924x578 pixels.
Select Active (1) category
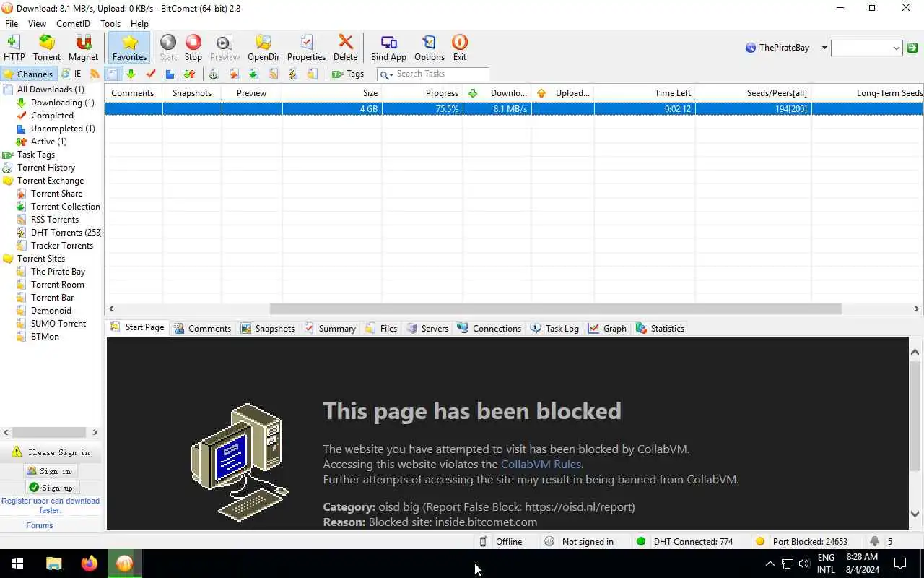point(48,142)
